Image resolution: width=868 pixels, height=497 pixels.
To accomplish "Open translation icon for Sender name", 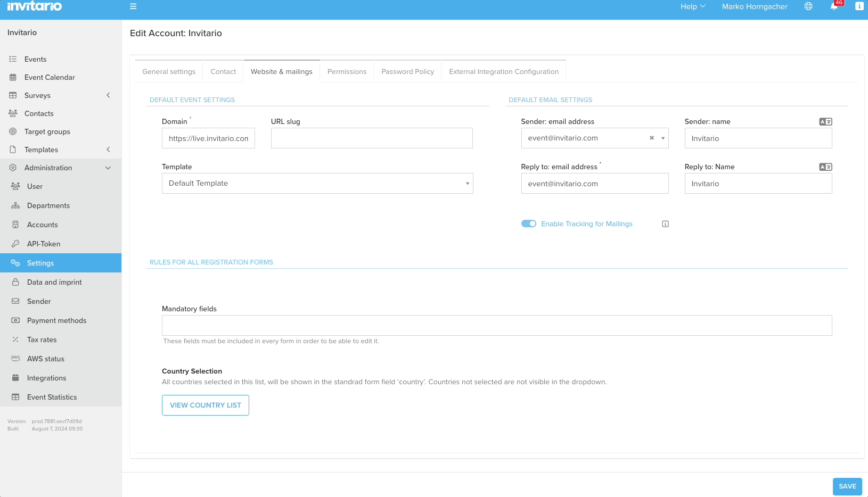I will point(825,122).
